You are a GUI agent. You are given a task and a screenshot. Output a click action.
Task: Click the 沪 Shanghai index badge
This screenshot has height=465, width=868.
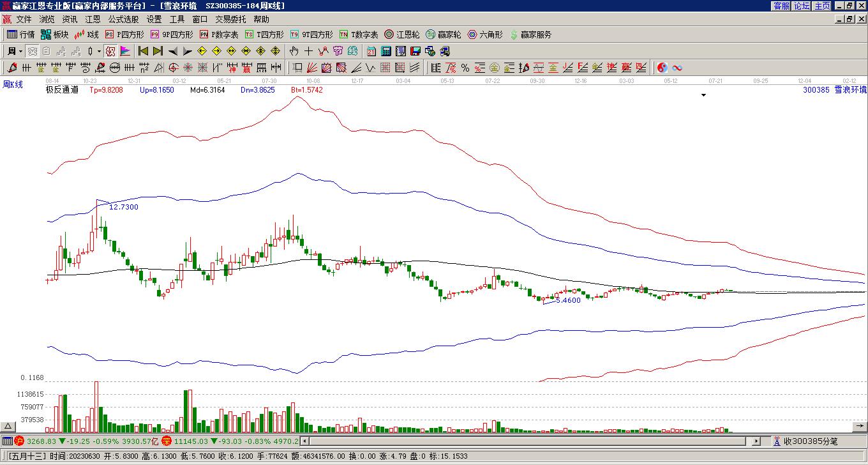(x=19, y=441)
